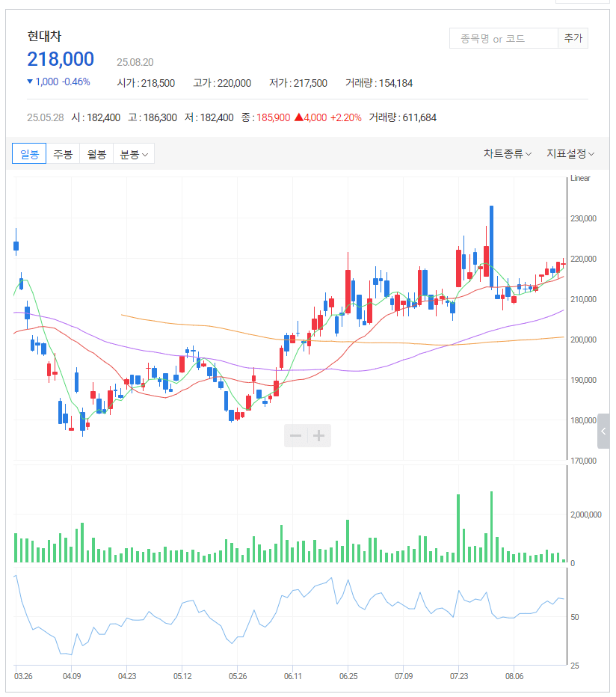This screenshot has height=697, width=616.
Task: Switch to 월봉 monthly chart tab
Action: click(96, 154)
